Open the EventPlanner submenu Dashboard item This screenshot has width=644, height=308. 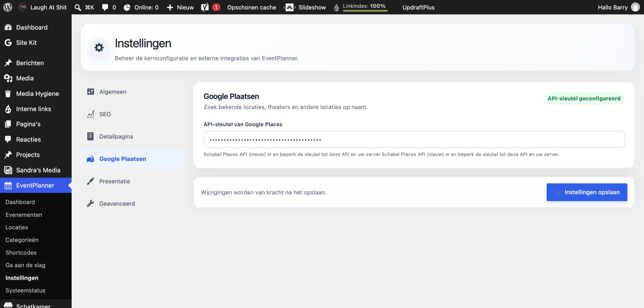[x=20, y=202]
